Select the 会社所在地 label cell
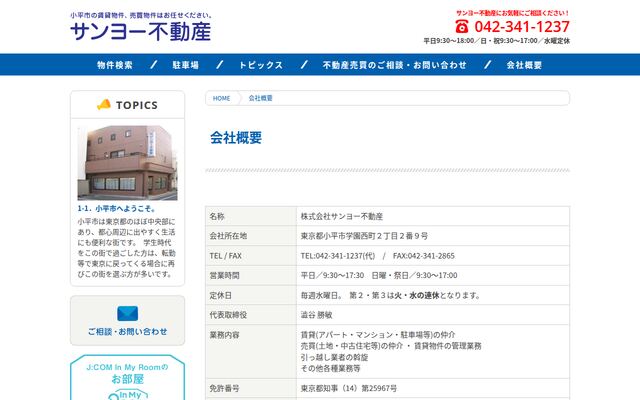The width and height of the screenshot is (640, 400). click(x=251, y=236)
